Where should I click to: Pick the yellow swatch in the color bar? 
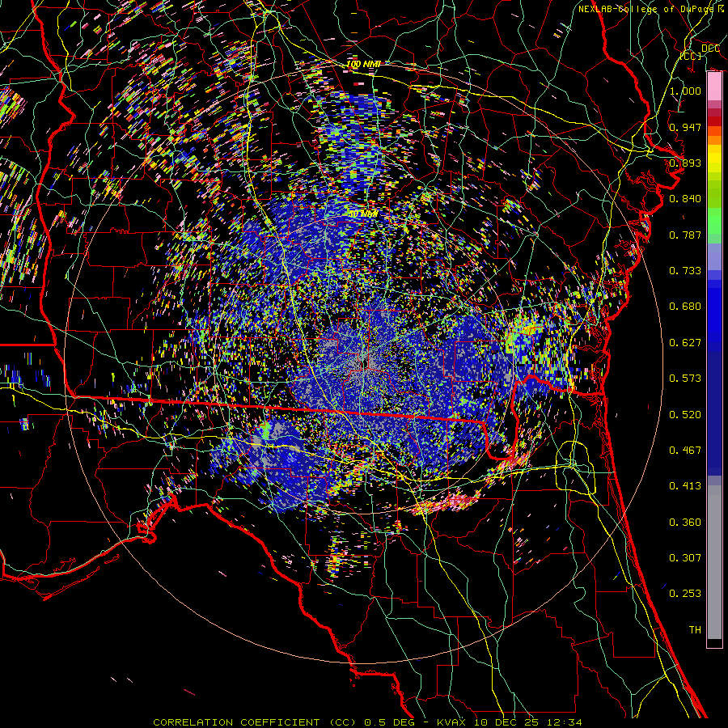[x=714, y=159]
